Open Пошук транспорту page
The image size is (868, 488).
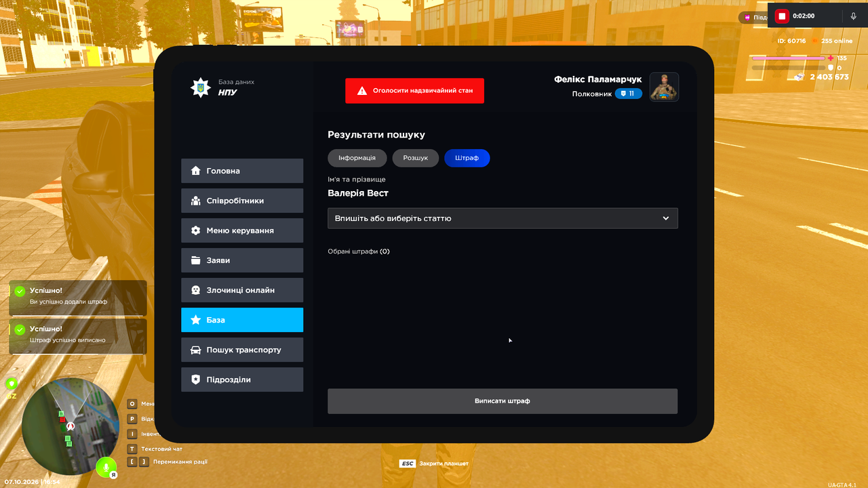pyautogui.click(x=242, y=350)
